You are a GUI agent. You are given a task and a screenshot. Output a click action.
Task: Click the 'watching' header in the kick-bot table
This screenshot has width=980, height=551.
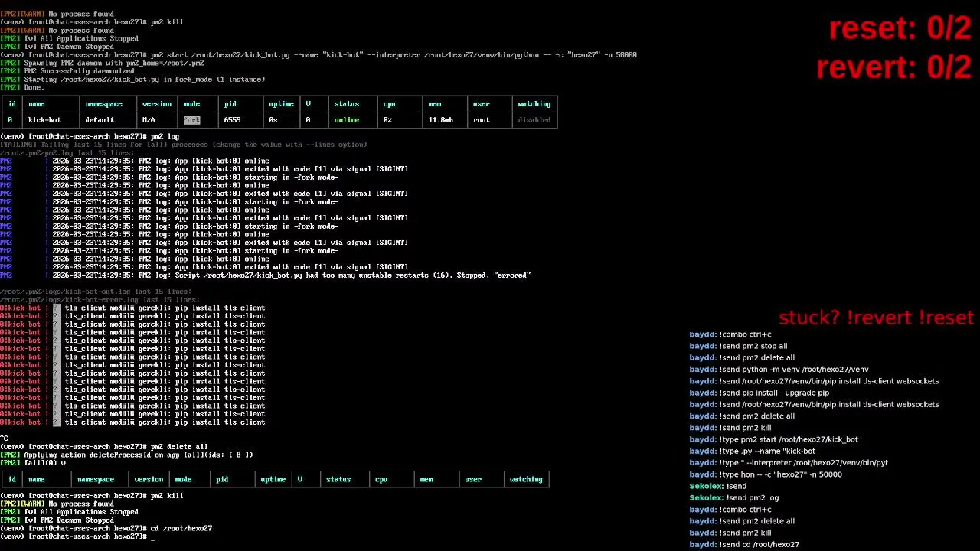(534, 104)
